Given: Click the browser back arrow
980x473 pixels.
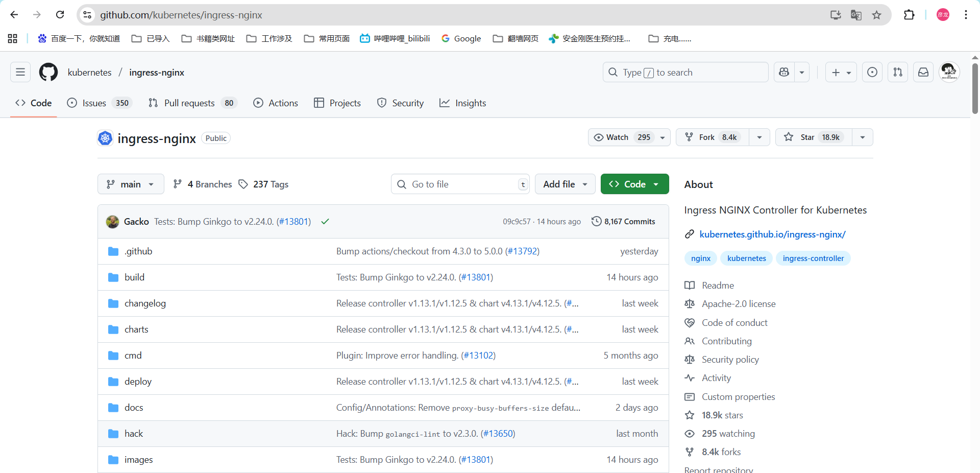Looking at the screenshot, I should point(14,15).
